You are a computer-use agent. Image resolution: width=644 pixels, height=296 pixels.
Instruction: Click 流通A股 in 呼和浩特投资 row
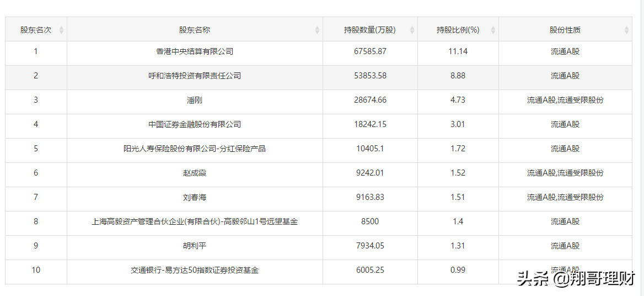click(x=565, y=76)
